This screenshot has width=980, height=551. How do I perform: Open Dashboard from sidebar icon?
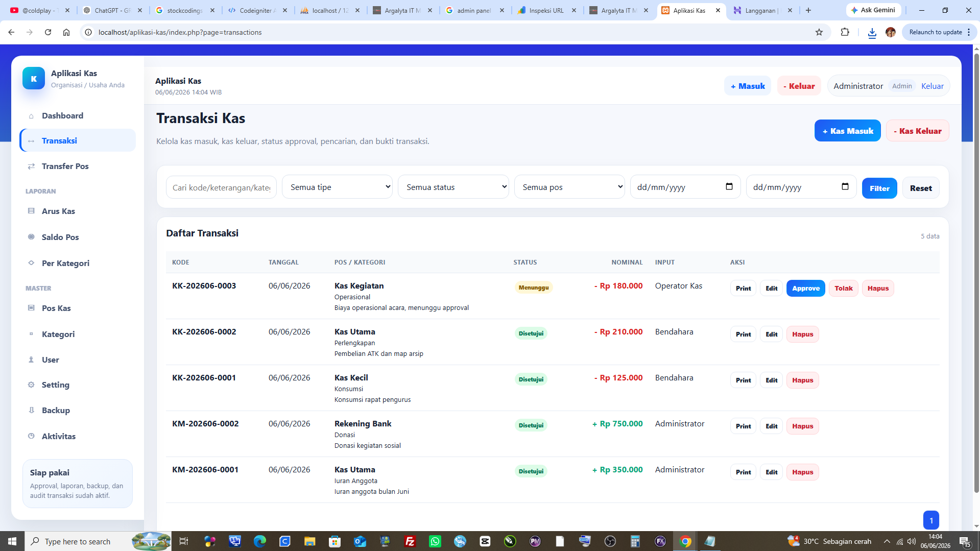pyautogui.click(x=31, y=116)
